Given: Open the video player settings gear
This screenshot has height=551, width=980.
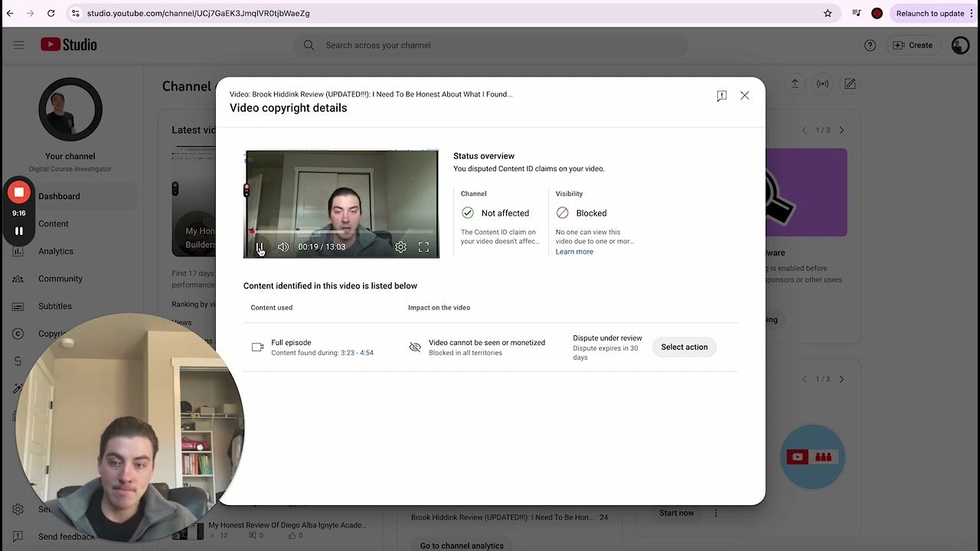Looking at the screenshot, I should (400, 247).
